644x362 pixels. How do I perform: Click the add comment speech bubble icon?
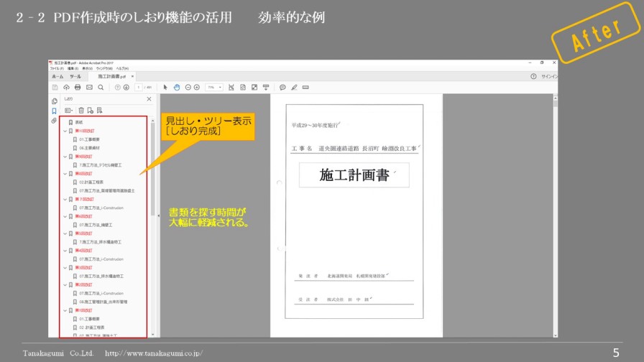point(282,87)
